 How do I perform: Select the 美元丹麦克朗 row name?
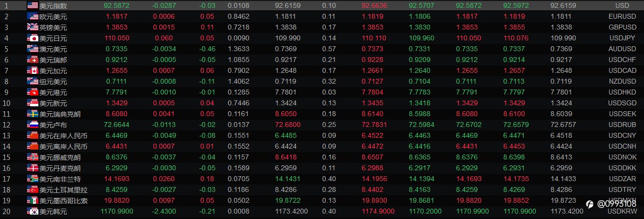pyautogui.click(x=60, y=168)
